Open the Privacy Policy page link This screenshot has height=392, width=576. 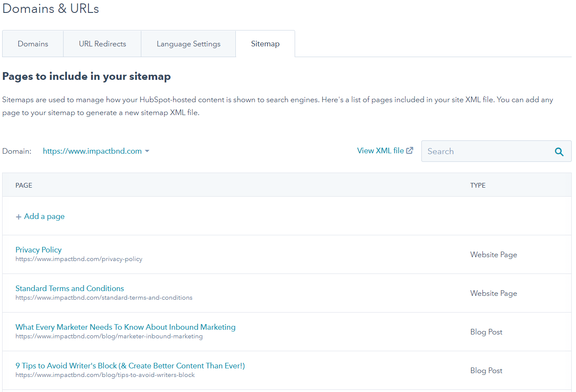point(39,250)
